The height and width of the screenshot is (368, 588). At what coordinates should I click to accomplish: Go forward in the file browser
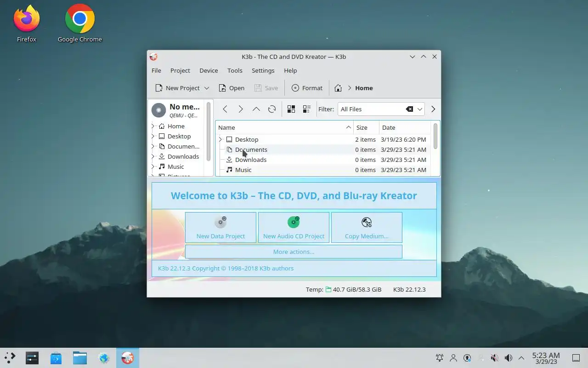[241, 109]
